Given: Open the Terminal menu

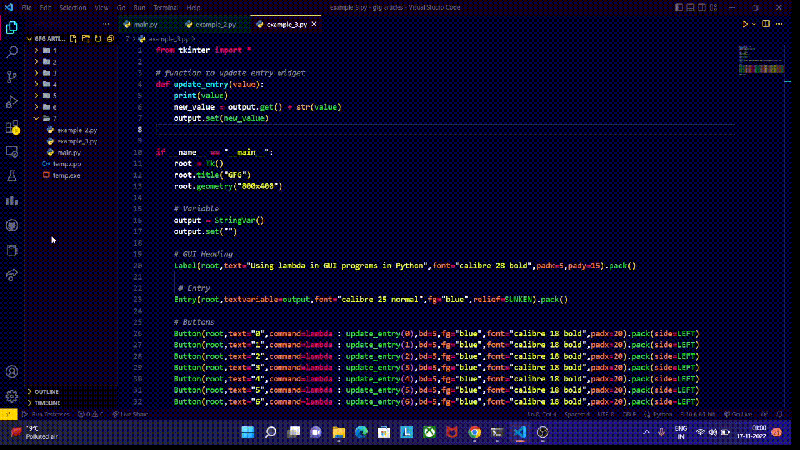Looking at the screenshot, I should tap(166, 8).
